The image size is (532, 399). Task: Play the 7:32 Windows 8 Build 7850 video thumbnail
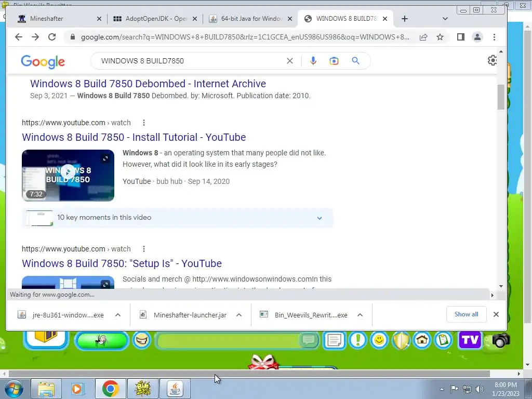click(x=68, y=175)
